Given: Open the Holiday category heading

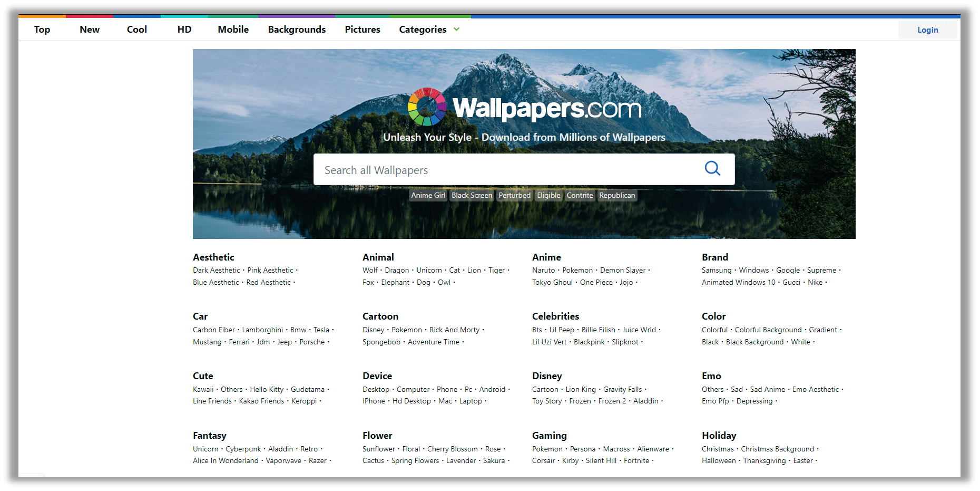Looking at the screenshot, I should pyautogui.click(x=719, y=436).
